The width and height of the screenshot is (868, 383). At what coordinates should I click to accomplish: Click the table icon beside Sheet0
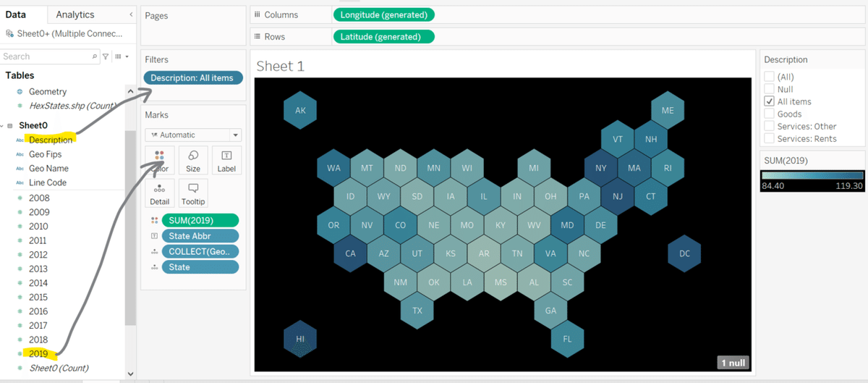[10, 126]
